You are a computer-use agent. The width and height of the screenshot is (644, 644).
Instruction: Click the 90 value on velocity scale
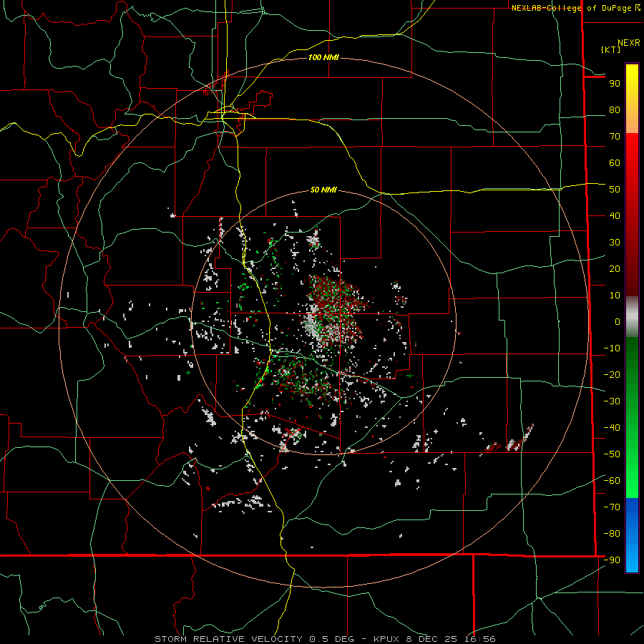coord(615,84)
